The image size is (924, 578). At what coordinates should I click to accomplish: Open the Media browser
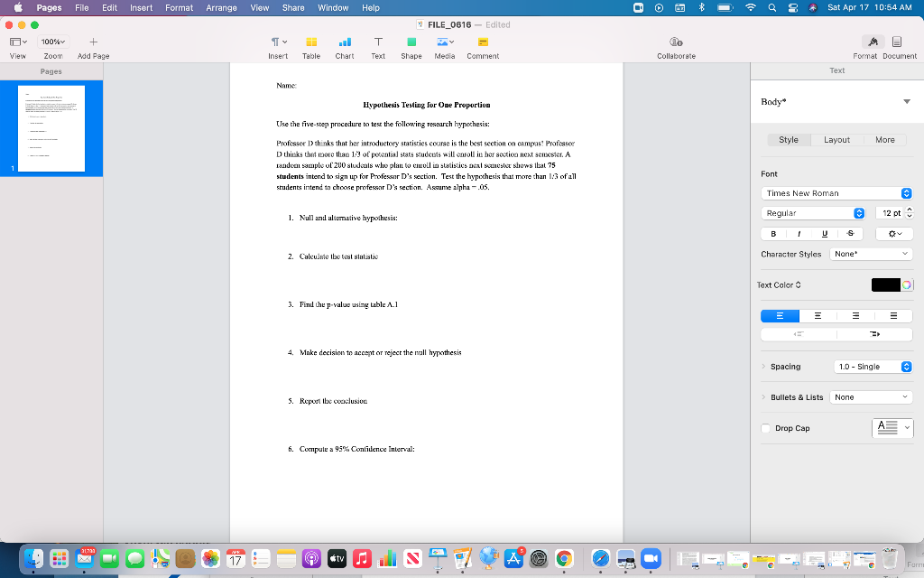[x=444, y=47]
